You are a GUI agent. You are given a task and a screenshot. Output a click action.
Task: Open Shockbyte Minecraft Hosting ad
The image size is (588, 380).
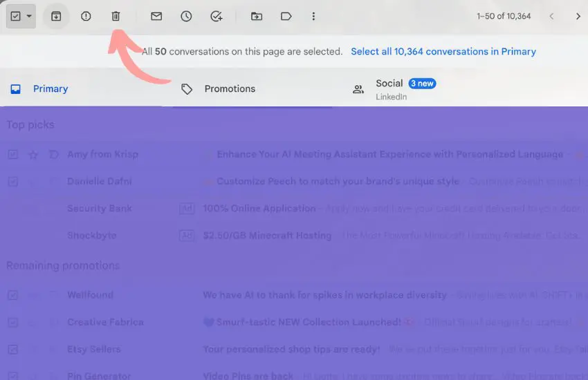click(294, 235)
